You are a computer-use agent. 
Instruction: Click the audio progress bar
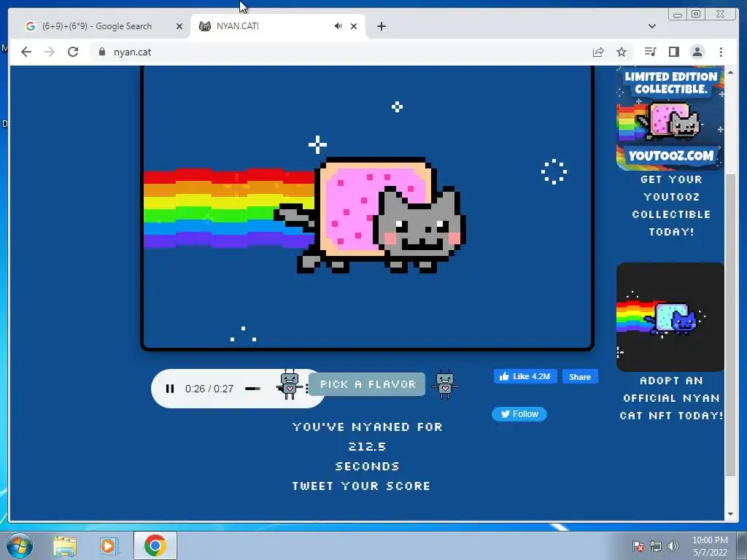pos(252,389)
